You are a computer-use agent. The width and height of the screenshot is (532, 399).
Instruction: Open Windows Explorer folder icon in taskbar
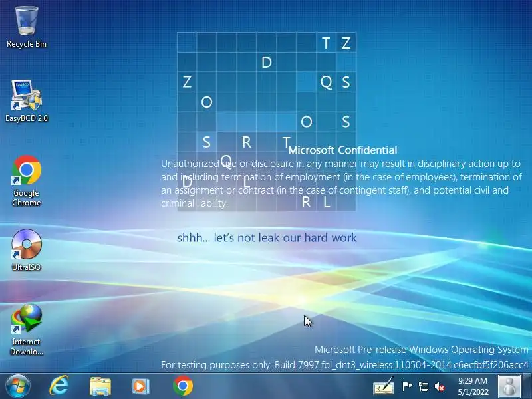pyautogui.click(x=100, y=386)
